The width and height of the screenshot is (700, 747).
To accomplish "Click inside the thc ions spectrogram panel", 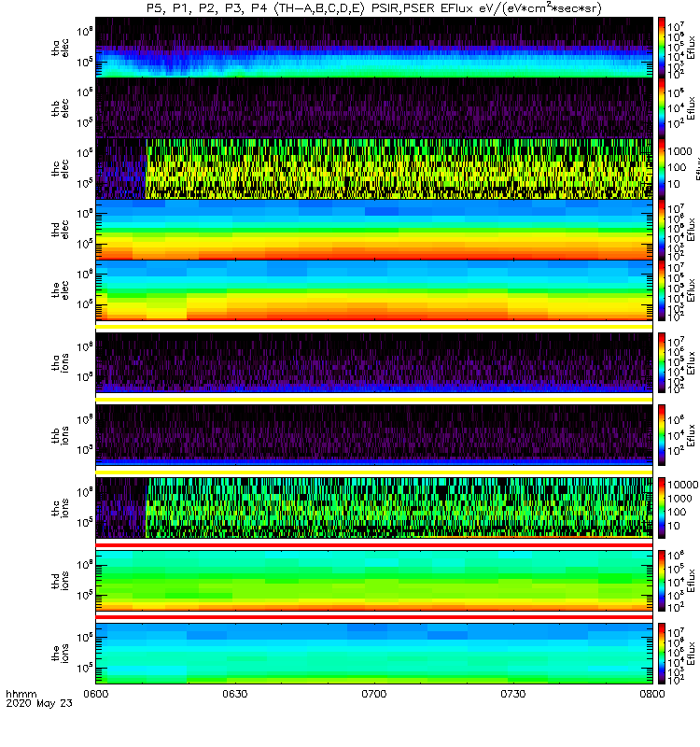I will click(374, 508).
